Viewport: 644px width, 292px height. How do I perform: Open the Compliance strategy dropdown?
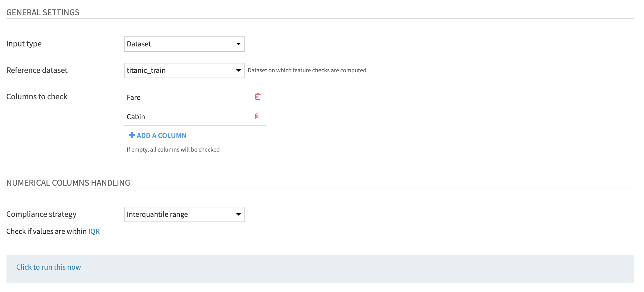[x=184, y=214]
